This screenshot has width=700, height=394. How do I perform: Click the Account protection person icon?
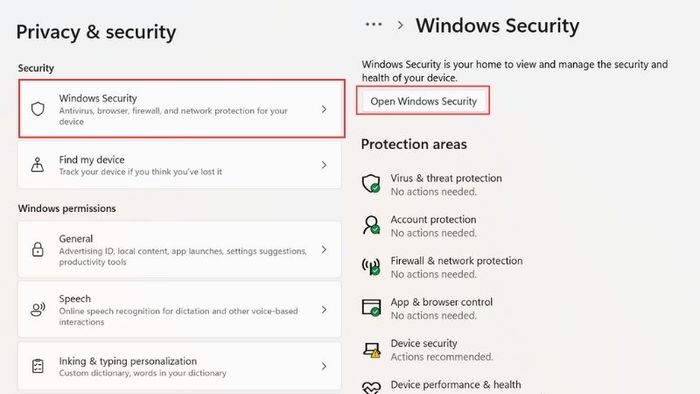[x=371, y=225]
